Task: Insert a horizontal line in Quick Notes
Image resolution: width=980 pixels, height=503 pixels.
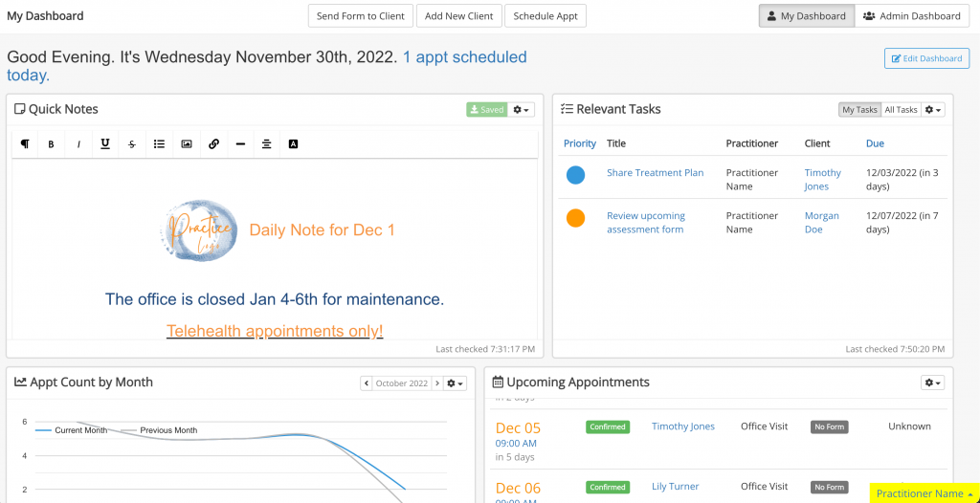Action: (x=240, y=143)
